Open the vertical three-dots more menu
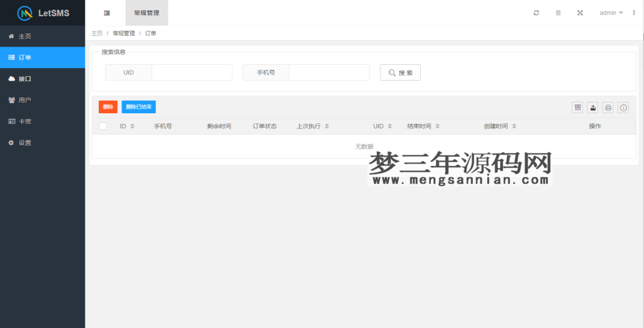The width and height of the screenshot is (644, 328). (634, 13)
